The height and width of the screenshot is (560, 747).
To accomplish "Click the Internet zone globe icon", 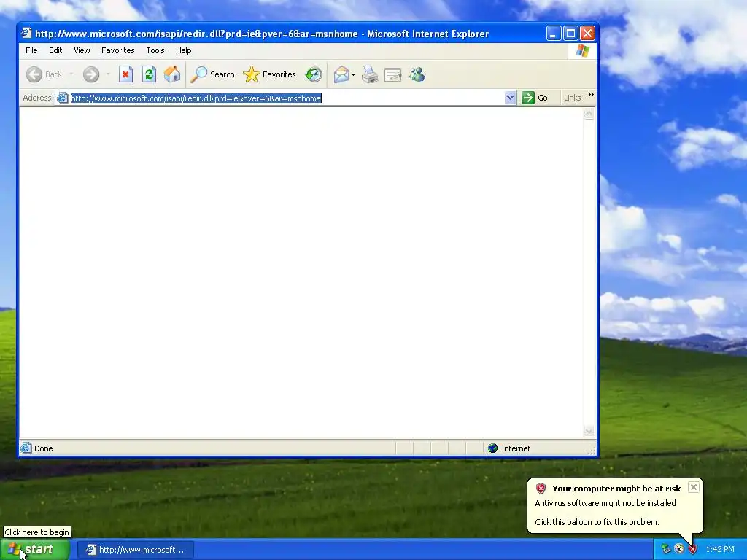I will click(492, 448).
